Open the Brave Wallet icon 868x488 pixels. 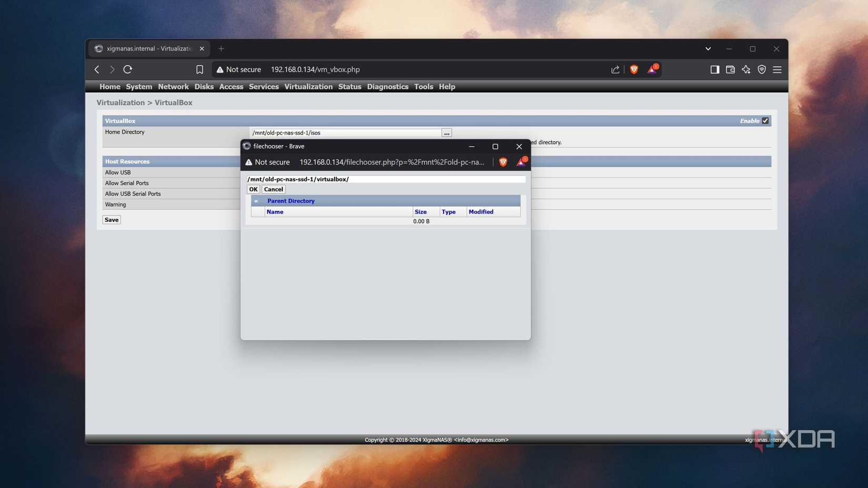tap(730, 69)
